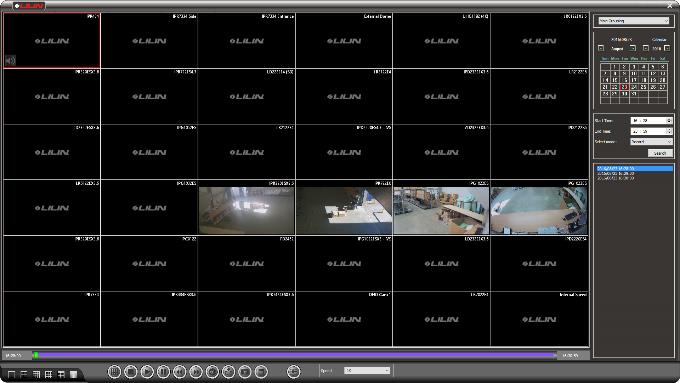Open the dropdown atop the right panel

pos(634,21)
